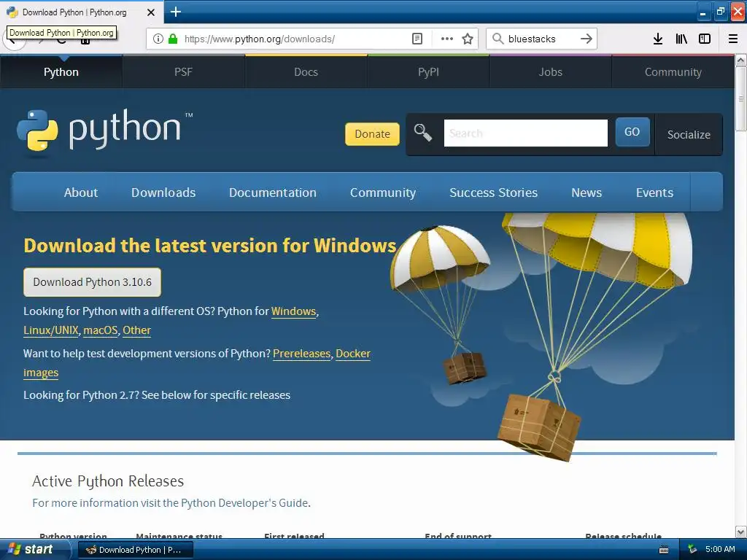Viewport: 747px width, 560px height.
Task: Open the Firefox downloads arrow icon
Action: click(x=657, y=39)
